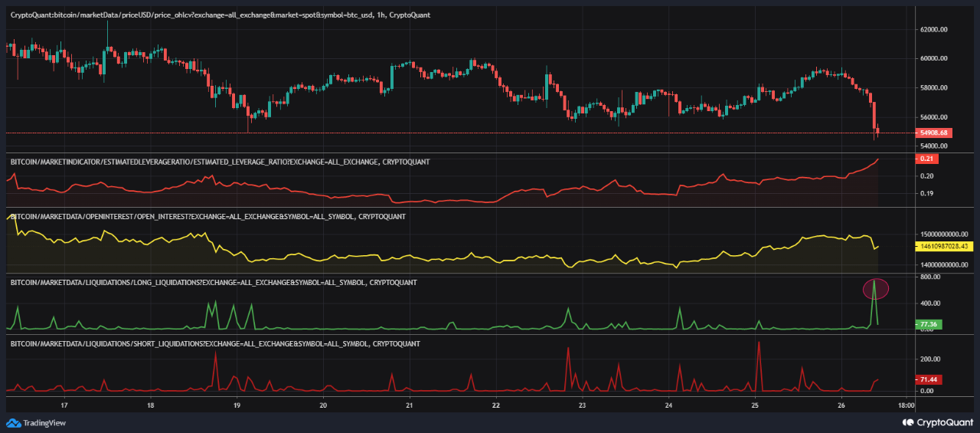Click date 24 on the time axis
This screenshot has height=433, width=980.
(668, 405)
